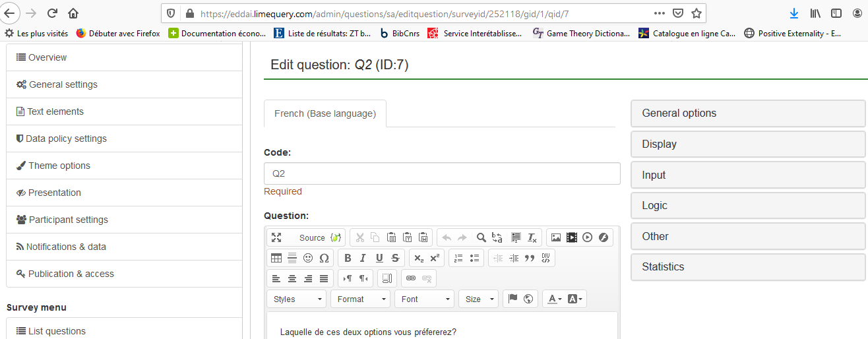Viewport: 868px width, 339px height.
Task: Toggle underline formatting
Action: pyautogui.click(x=379, y=258)
